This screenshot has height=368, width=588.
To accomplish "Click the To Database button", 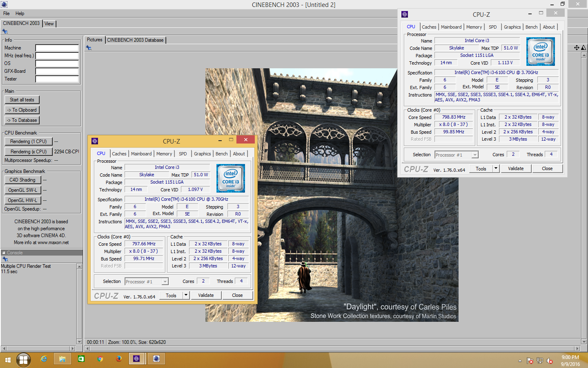I will pos(22,120).
